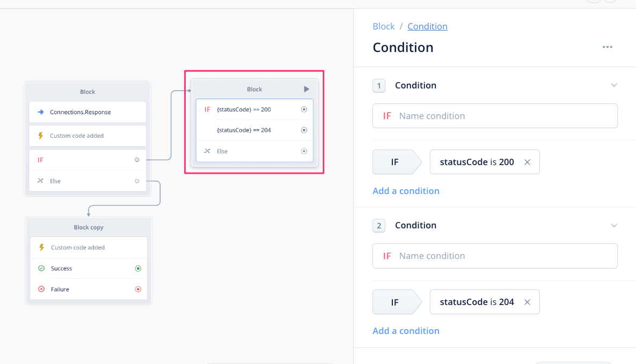Collapse Condition 1 section chevron
The width and height of the screenshot is (636, 364).
point(614,85)
